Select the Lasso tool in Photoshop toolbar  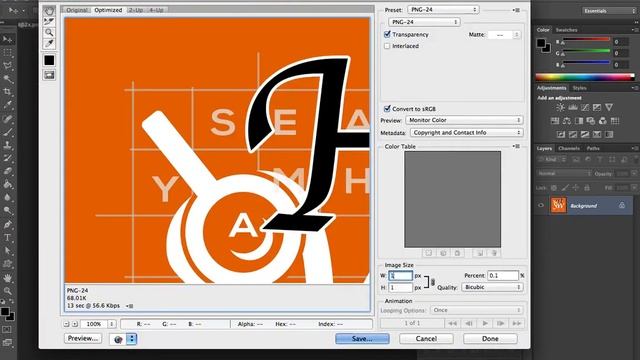click(x=7, y=65)
